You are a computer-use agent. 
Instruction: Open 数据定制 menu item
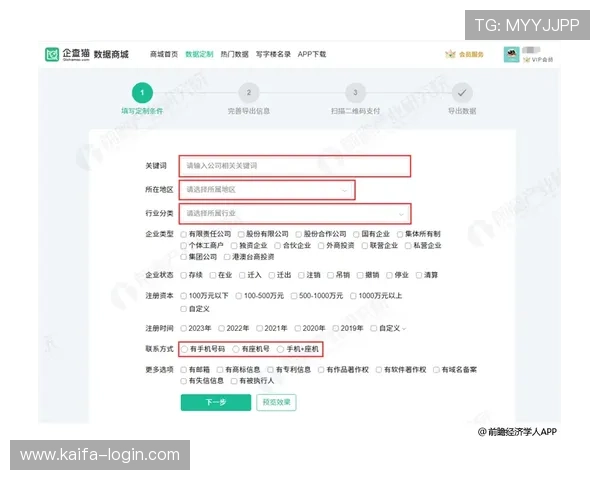tap(199, 54)
